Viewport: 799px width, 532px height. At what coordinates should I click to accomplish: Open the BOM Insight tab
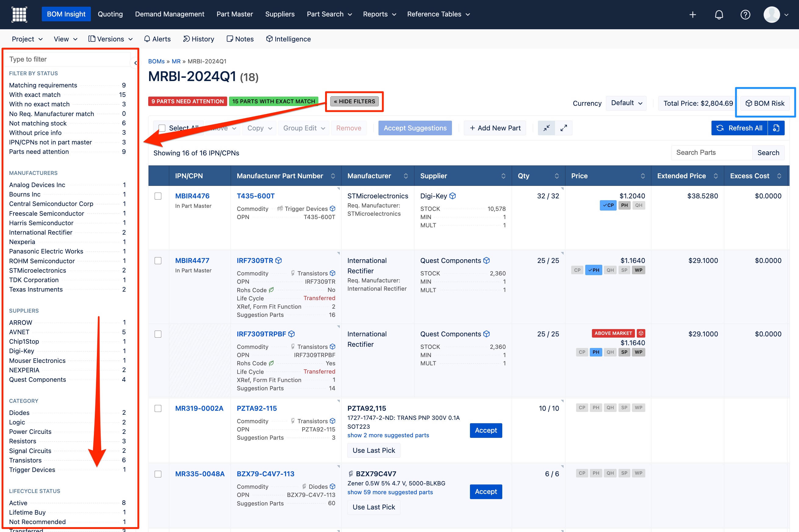coord(66,14)
